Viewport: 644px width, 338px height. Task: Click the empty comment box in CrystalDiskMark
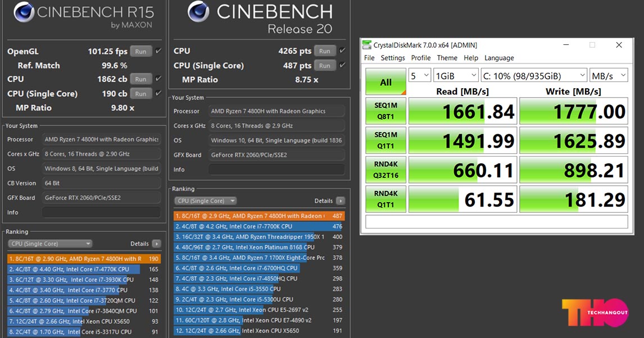pyautogui.click(x=497, y=222)
